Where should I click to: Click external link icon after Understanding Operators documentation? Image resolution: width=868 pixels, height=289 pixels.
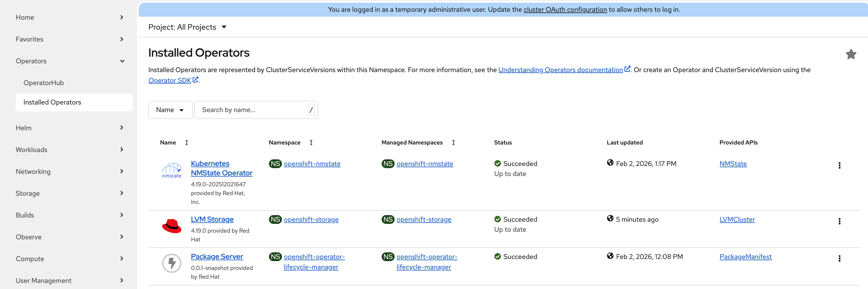coord(627,69)
